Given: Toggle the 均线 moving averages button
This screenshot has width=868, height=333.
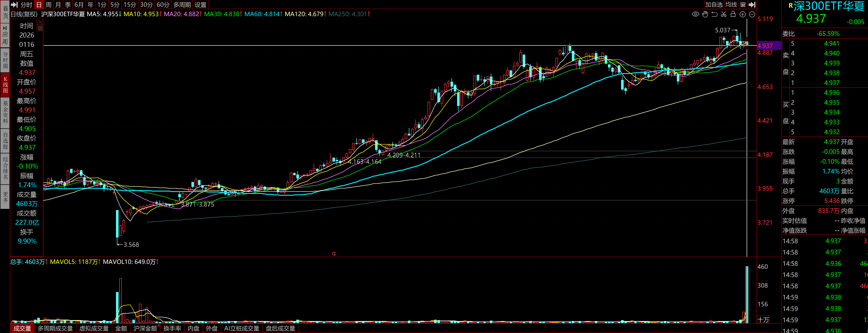Looking at the screenshot, I should tap(731, 5).
